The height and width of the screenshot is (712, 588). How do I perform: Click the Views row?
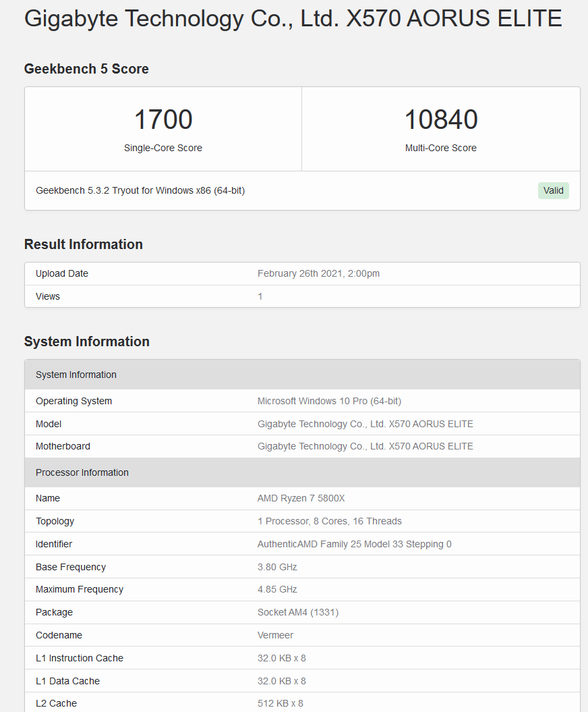pyautogui.click(x=302, y=296)
